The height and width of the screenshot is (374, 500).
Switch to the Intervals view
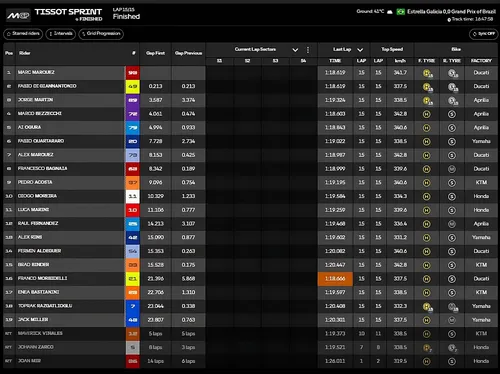pos(61,34)
